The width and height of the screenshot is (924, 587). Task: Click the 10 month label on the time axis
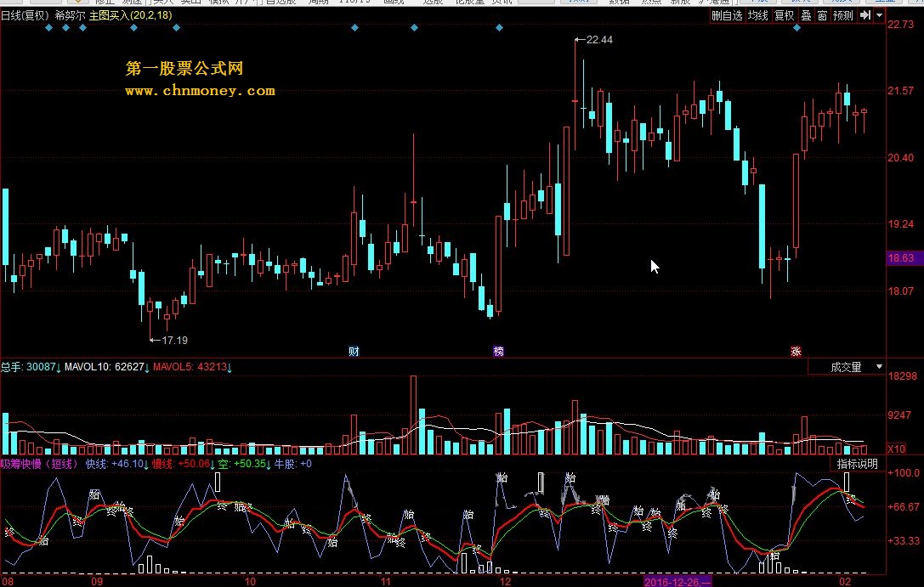tap(251, 582)
